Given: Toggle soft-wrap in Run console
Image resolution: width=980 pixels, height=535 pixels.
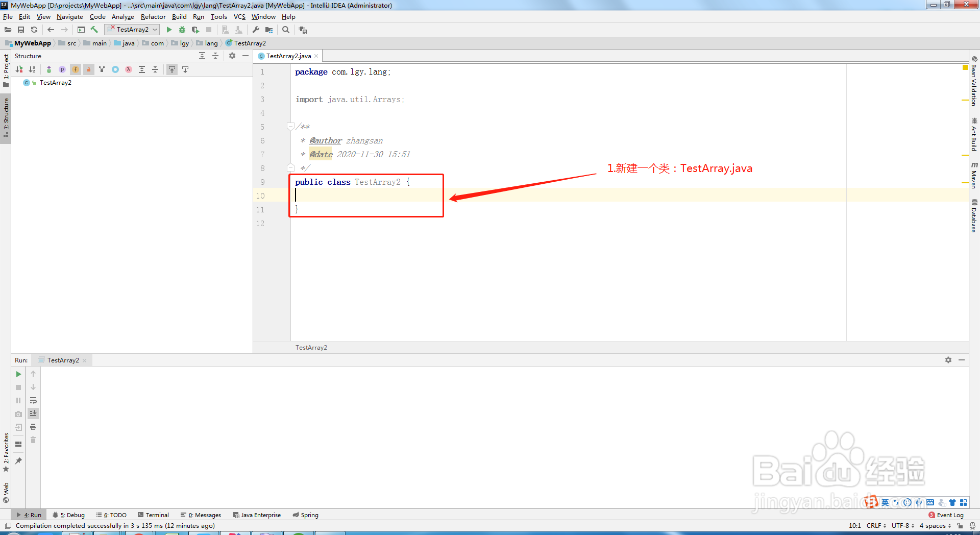Looking at the screenshot, I should tap(33, 401).
